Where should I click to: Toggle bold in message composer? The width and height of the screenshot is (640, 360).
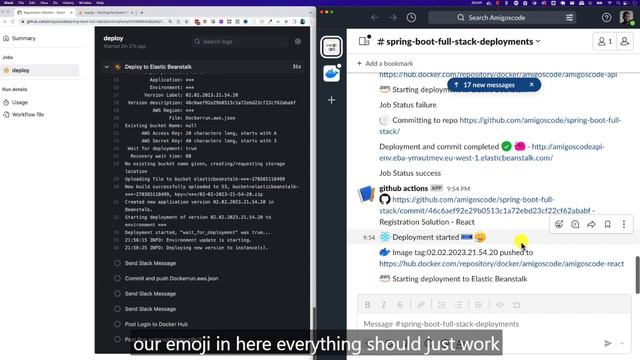[367, 305]
